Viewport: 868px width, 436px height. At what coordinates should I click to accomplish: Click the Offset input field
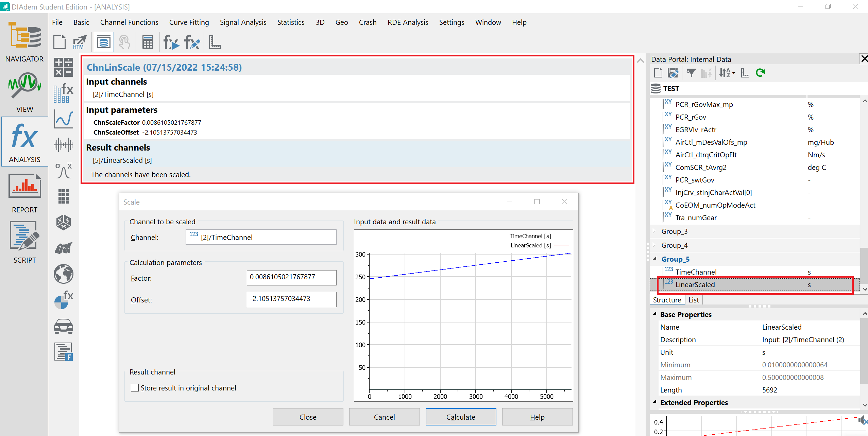pyautogui.click(x=291, y=299)
